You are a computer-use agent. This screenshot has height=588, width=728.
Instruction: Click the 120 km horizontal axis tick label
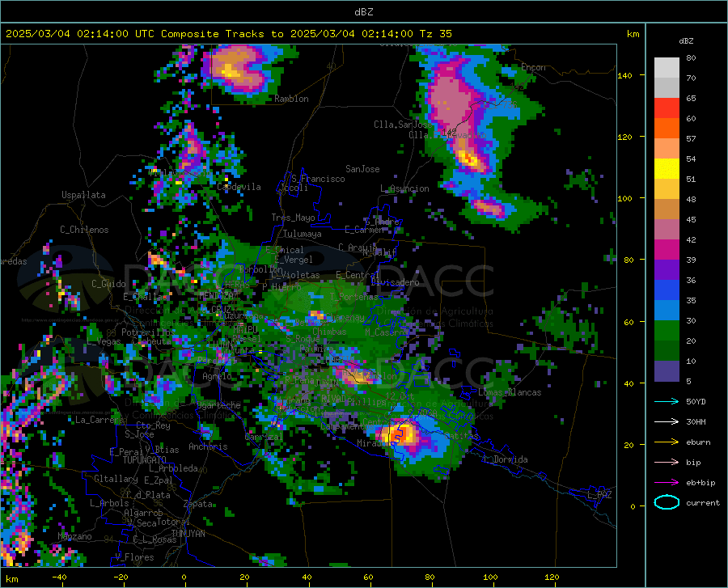coord(552,577)
